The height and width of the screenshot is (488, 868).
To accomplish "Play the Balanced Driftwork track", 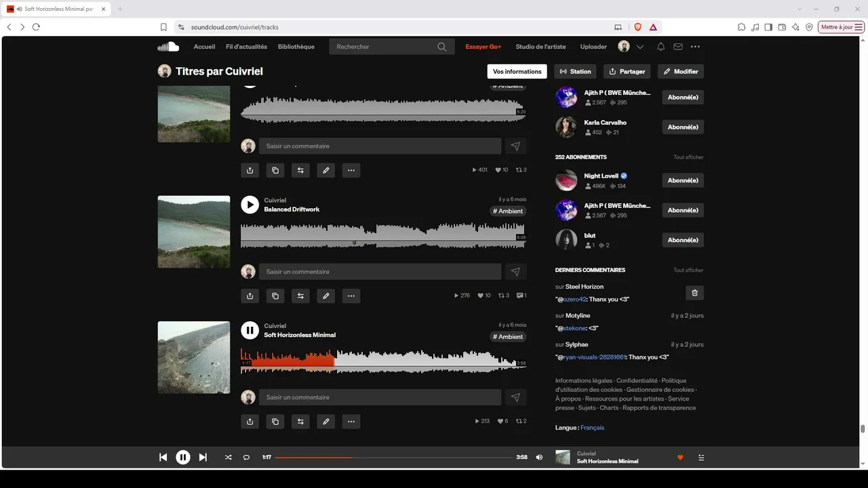I will pyautogui.click(x=250, y=205).
